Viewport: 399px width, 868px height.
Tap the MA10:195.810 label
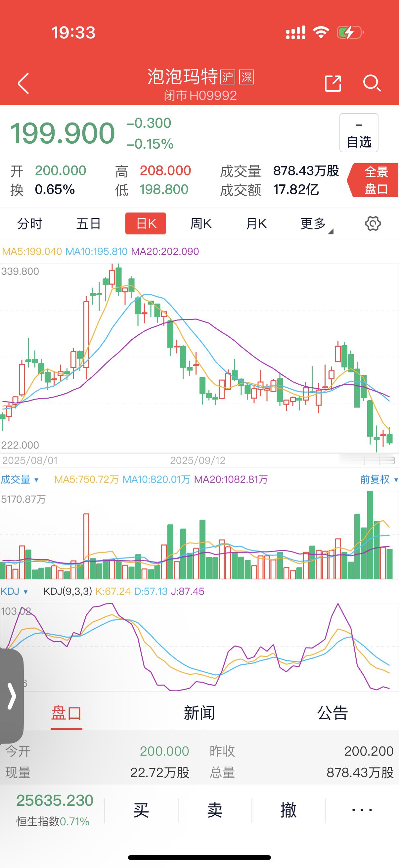tap(96, 251)
